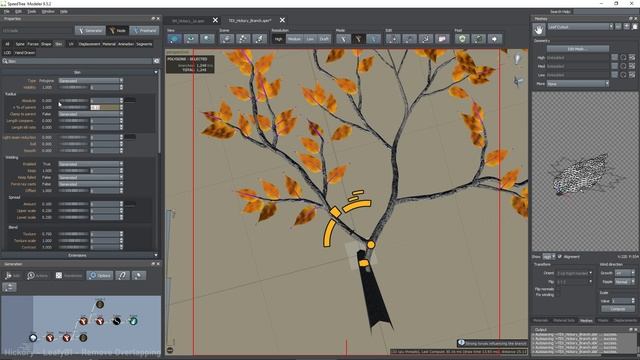Toggle the Alignment checkbox under mesh preview
Image resolution: width=640 pixels, height=360 pixels.
pos(560,256)
